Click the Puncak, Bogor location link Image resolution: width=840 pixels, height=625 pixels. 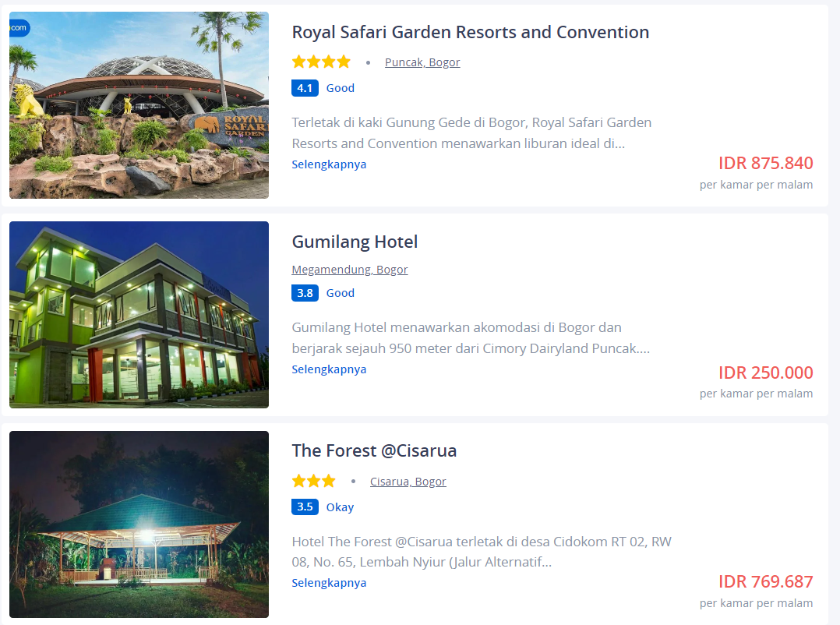click(422, 62)
